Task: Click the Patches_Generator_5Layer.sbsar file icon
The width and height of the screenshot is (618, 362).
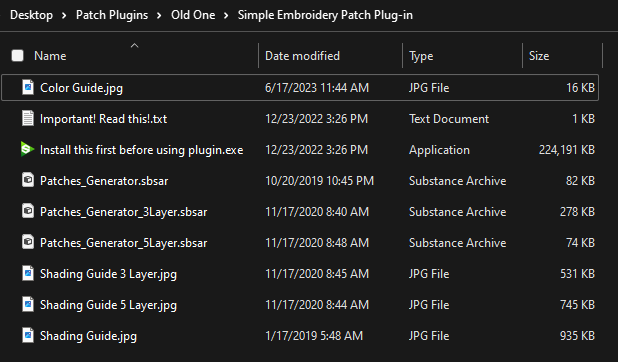Action: 28,243
